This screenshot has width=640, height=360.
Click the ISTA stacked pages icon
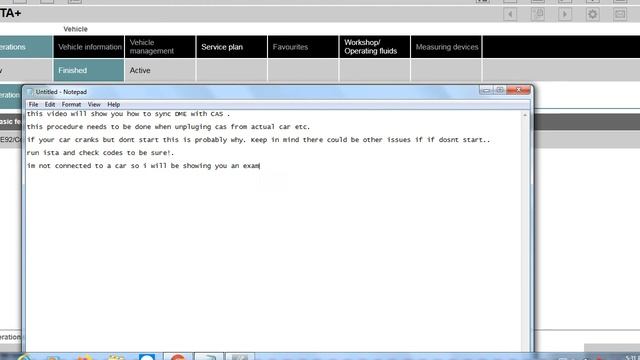pyautogui.click(x=538, y=14)
